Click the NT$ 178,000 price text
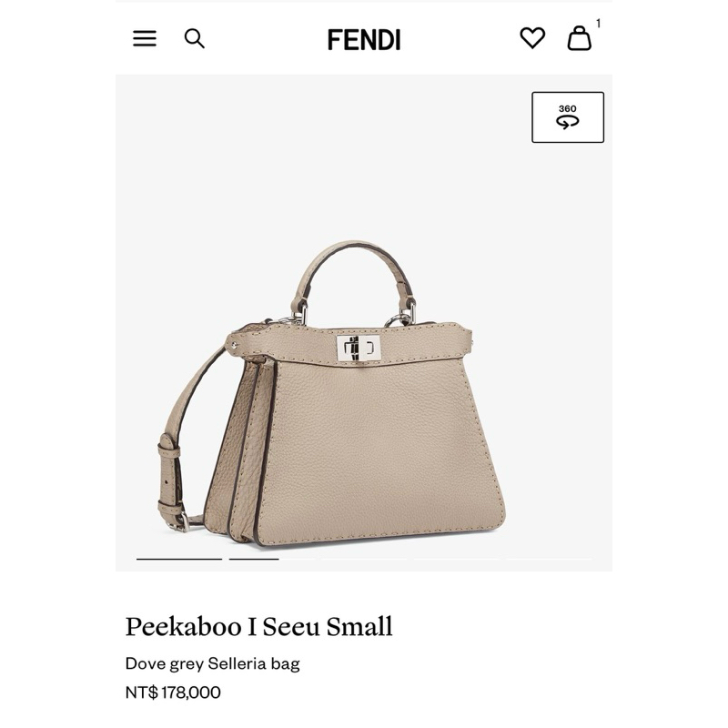 173,693
